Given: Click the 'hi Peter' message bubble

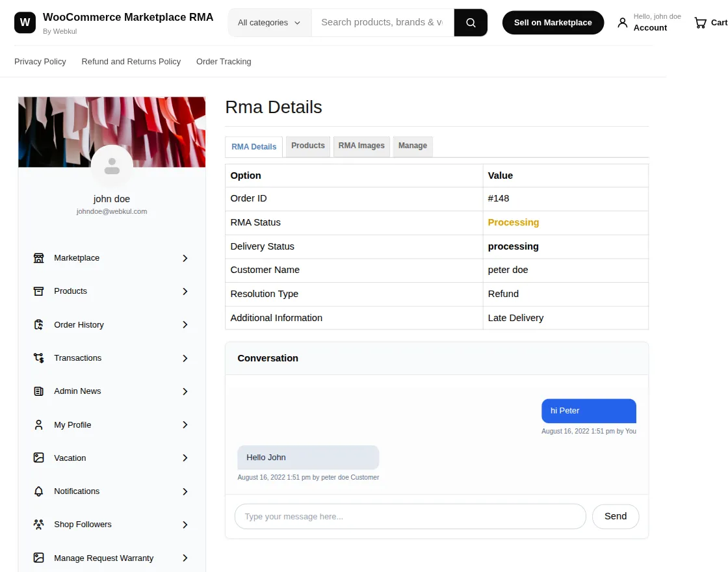Looking at the screenshot, I should click(x=589, y=411).
